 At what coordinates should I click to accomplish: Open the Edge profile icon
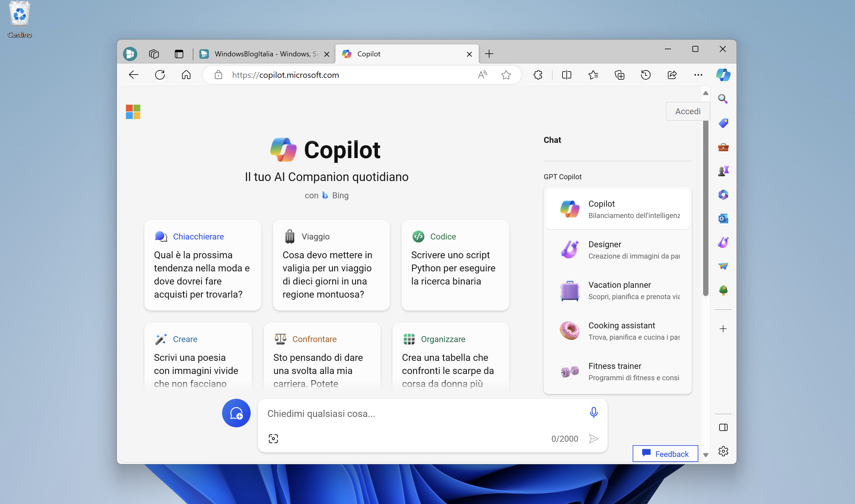click(x=130, y=54)
